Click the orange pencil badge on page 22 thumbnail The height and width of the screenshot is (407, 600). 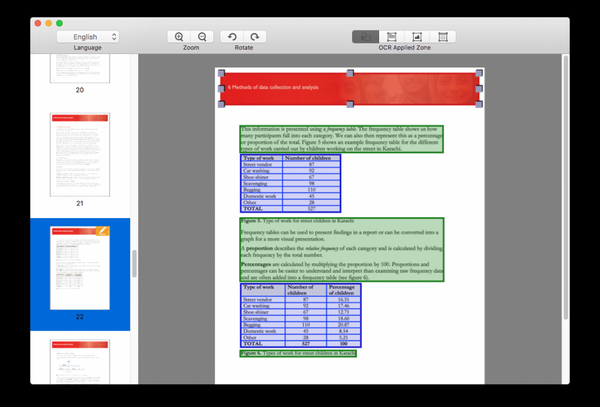103,231
